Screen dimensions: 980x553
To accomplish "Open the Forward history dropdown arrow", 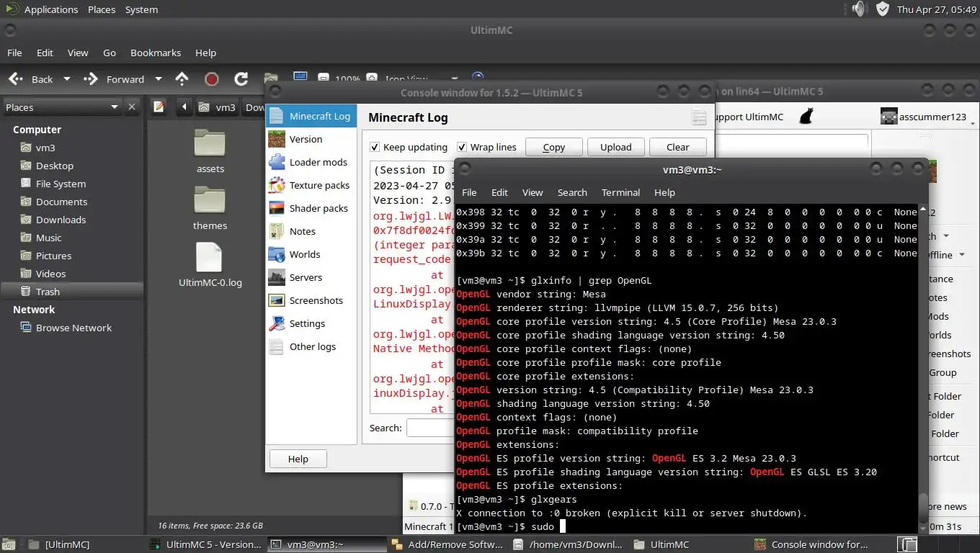I will click(x=159, y=79).
